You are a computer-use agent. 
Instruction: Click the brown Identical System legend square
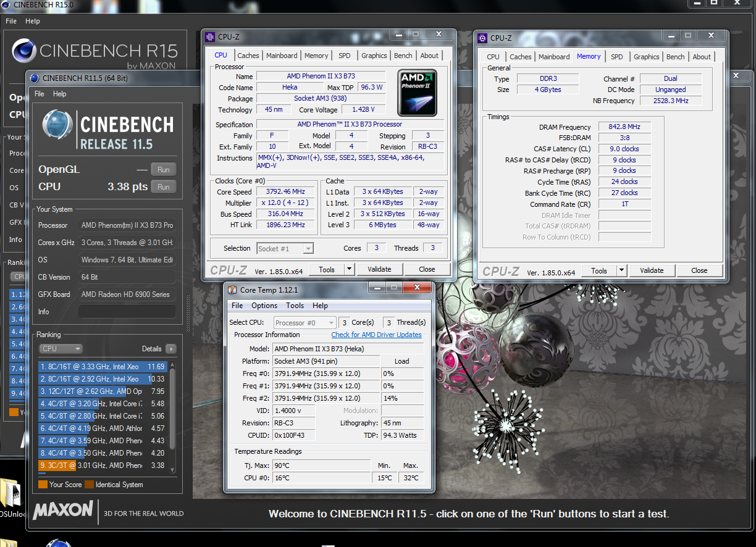click(89, 485)
